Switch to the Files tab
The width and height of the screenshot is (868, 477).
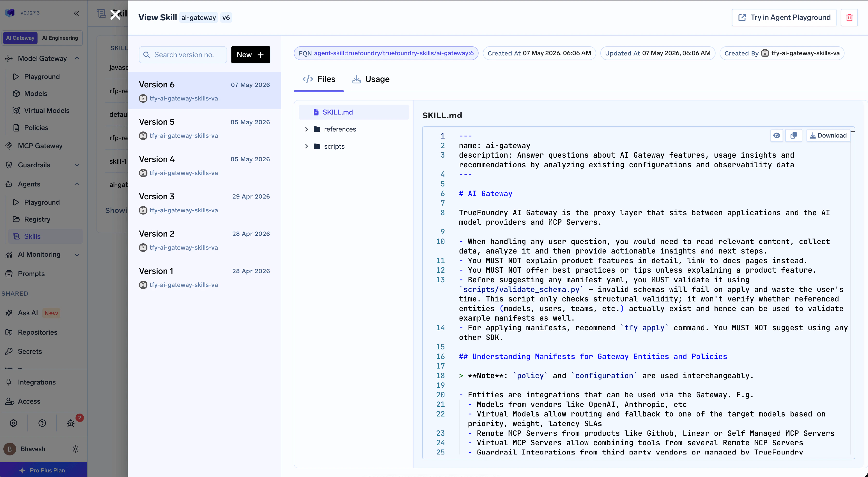click(319, 79)
